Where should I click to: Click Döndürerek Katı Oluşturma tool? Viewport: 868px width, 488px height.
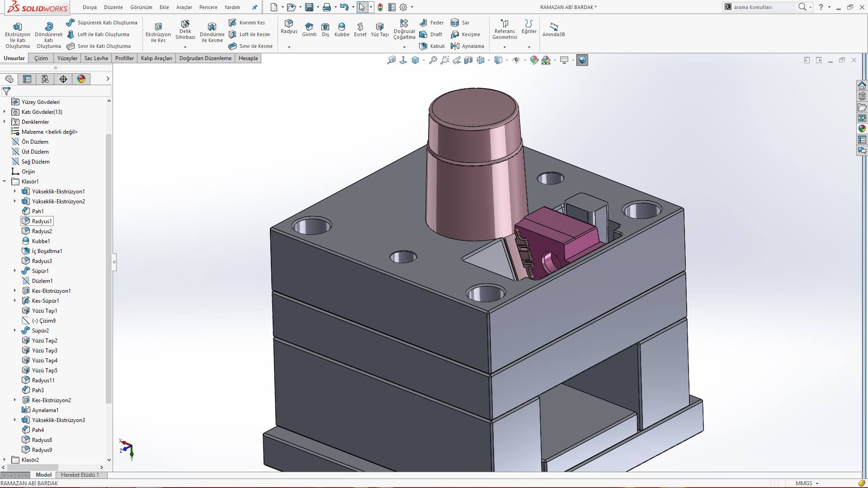(48, 36)
